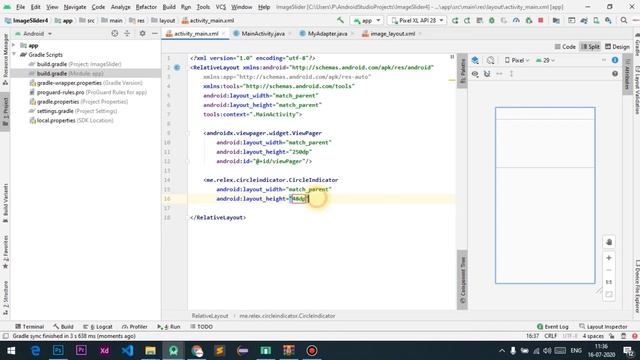The height and width of the screenshot is (360, 640).
Task: Hide the Project panel with minus icon
Action: (155, 33)
